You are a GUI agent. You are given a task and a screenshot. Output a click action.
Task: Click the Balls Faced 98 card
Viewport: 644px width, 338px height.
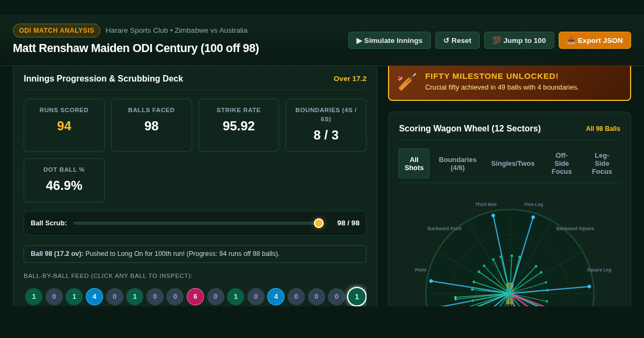(151, 125)
